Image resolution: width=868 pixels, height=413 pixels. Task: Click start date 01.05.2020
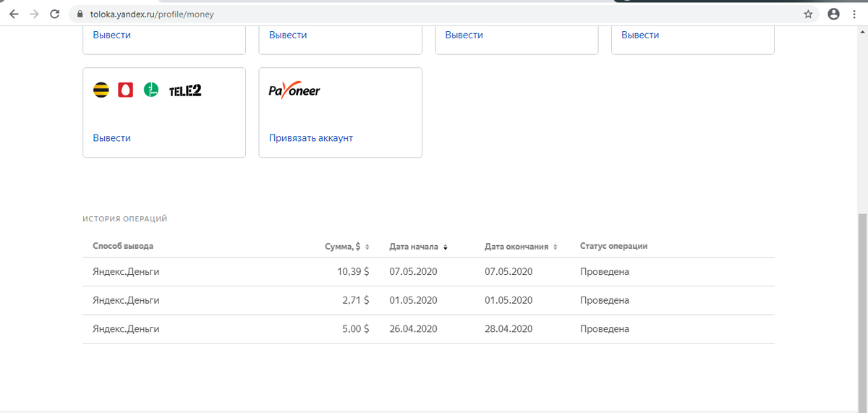point(413,300)
